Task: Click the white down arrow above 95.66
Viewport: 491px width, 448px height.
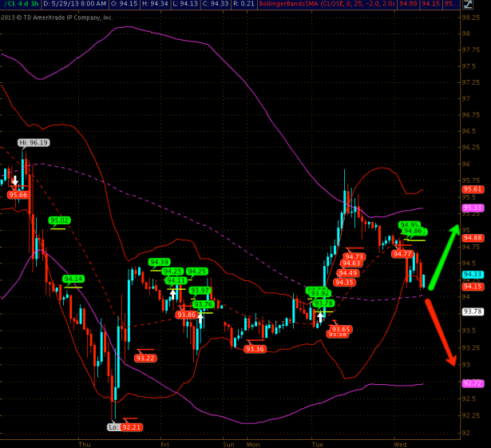Action: (x=15, y=181)
